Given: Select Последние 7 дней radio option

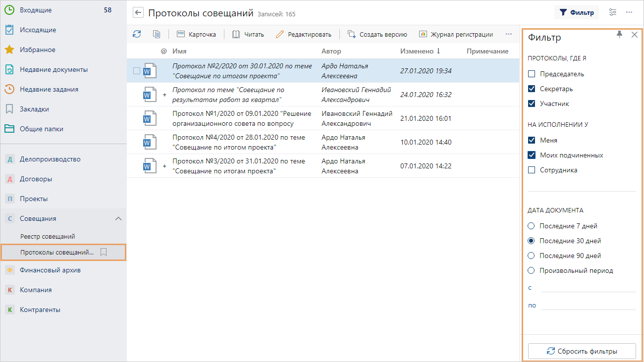Looking at the screenshot, I should [x=532, y=226].
